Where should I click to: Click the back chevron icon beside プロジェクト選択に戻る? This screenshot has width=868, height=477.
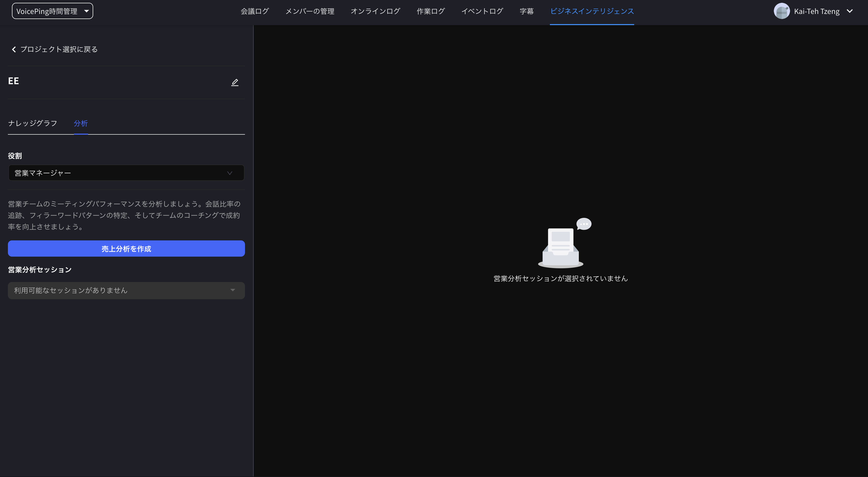pyautogui.click(x=13, y=49)
